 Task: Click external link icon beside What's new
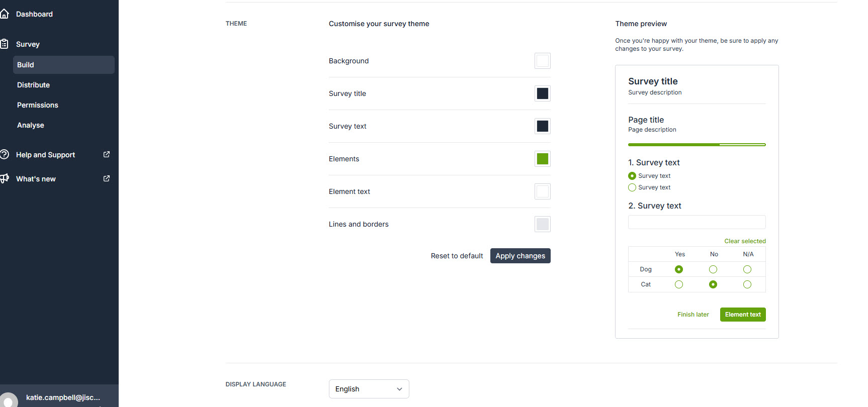(x=107, y=178)
